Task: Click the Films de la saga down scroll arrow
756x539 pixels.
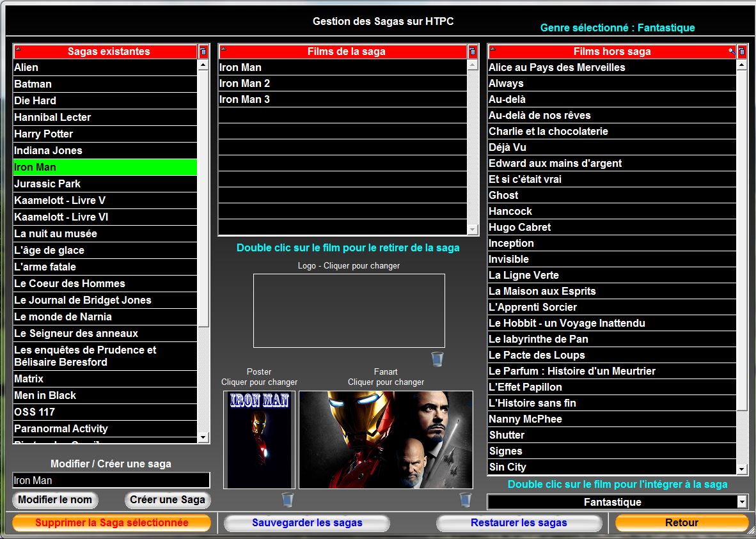Action: (473, 230)
